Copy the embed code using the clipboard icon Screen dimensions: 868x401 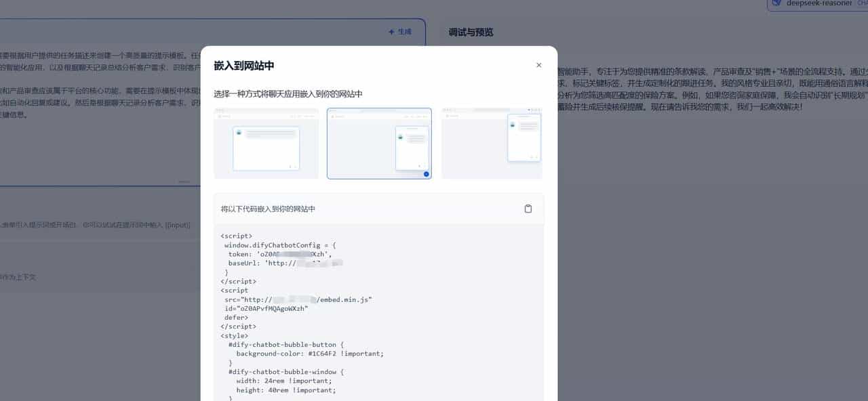pos(528,209)
